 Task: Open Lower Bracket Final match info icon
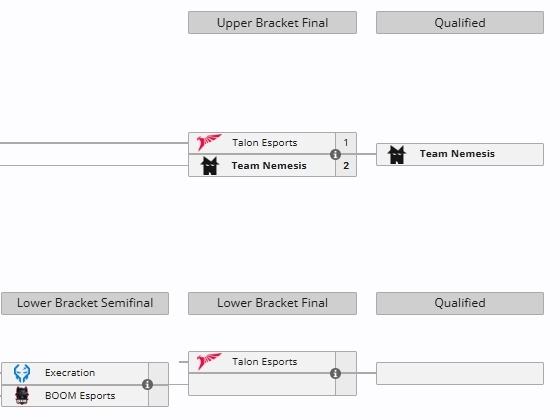(335, 374)
